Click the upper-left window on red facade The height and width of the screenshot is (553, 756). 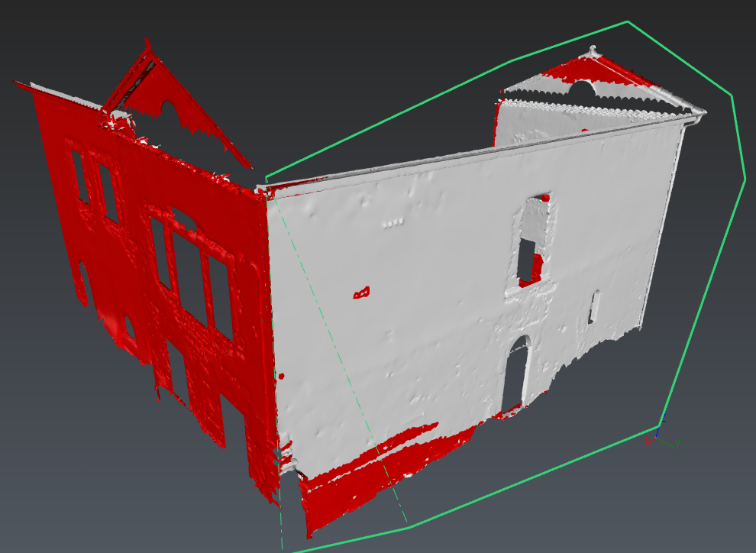tap(79, 176)
